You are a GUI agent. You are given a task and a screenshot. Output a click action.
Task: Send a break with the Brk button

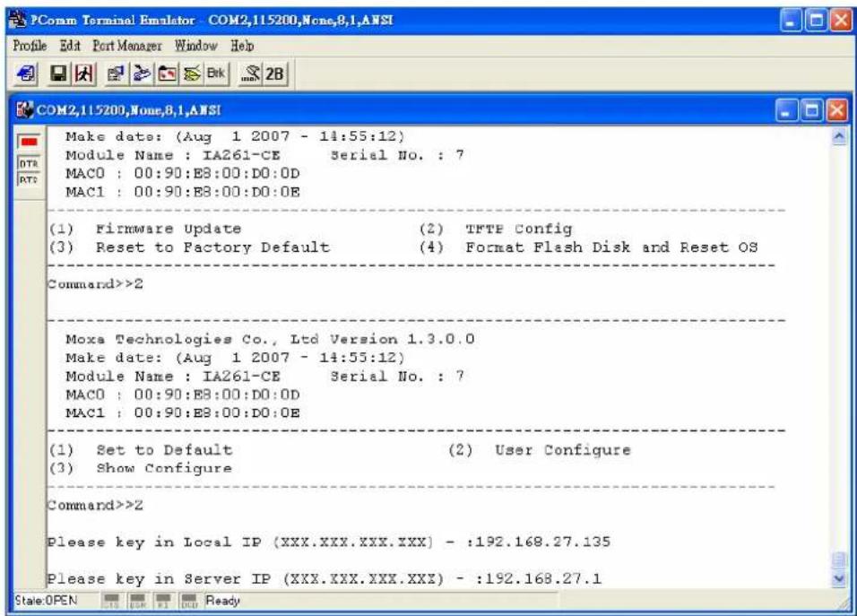[216, 74]
